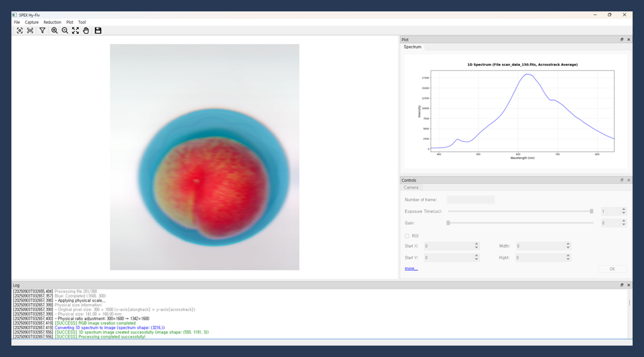
Task: Click the Exposure Time slider handle
Action: click(591, 211)
